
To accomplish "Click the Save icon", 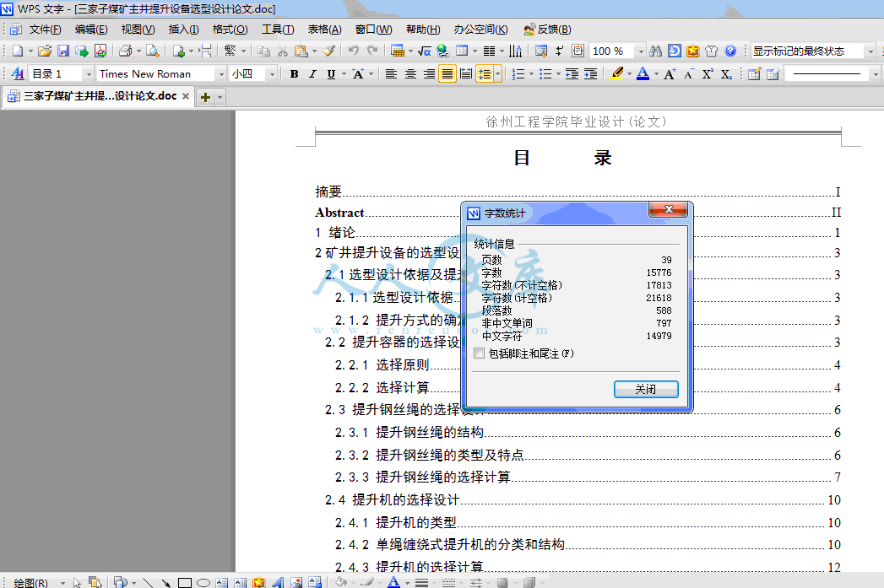I will (x=63, y=51).
